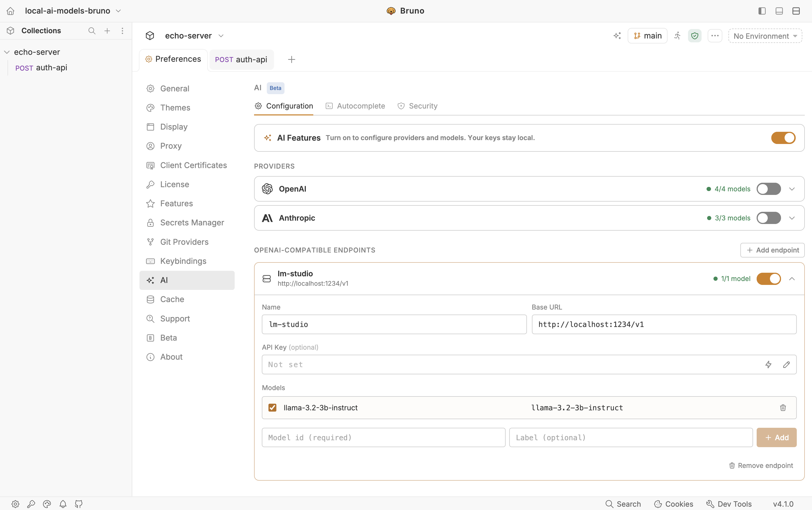The height and width of the screenshot is (510, 812).
Task: Open Keybindings preferences
Action: tap(187, 261)
